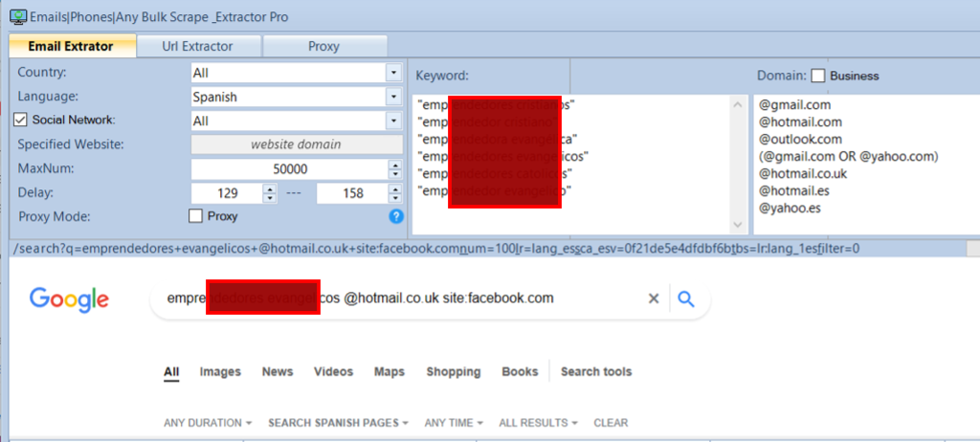
Task: Toggle the Social Network checkbox
Action: (x=21, y=120)
